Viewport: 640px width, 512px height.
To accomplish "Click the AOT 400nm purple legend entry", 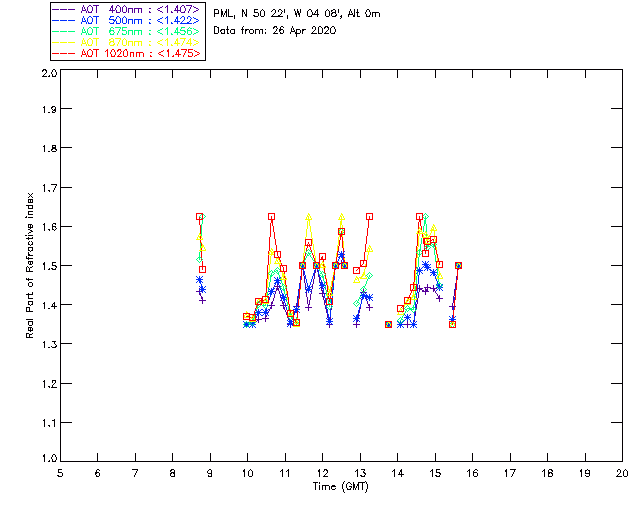I will click(127, 9).
